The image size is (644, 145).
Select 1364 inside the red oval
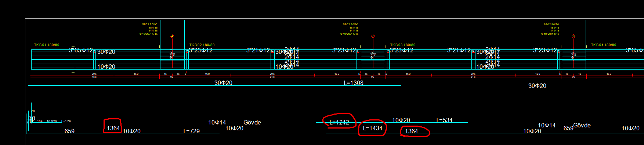[x=412, y=131]
